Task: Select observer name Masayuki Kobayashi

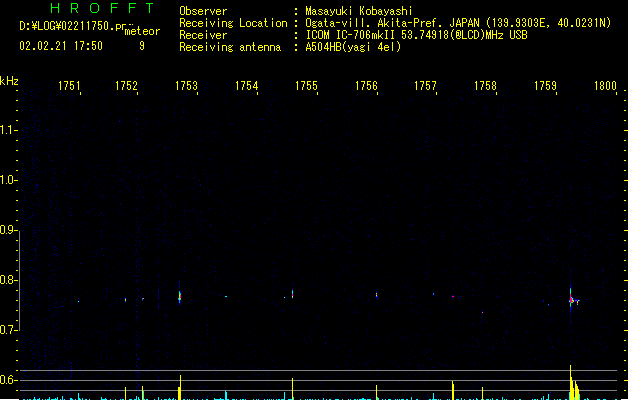Action: [x=359, y=11]
